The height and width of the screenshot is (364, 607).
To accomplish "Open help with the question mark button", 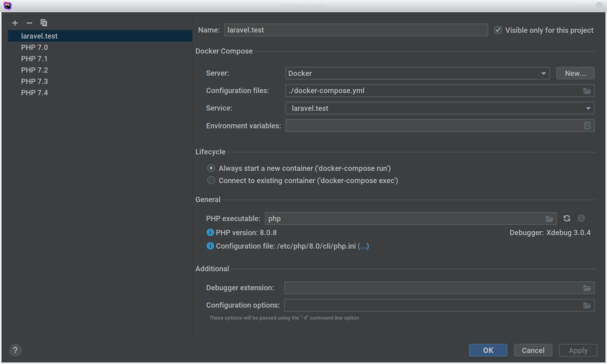I will (15, 350).
